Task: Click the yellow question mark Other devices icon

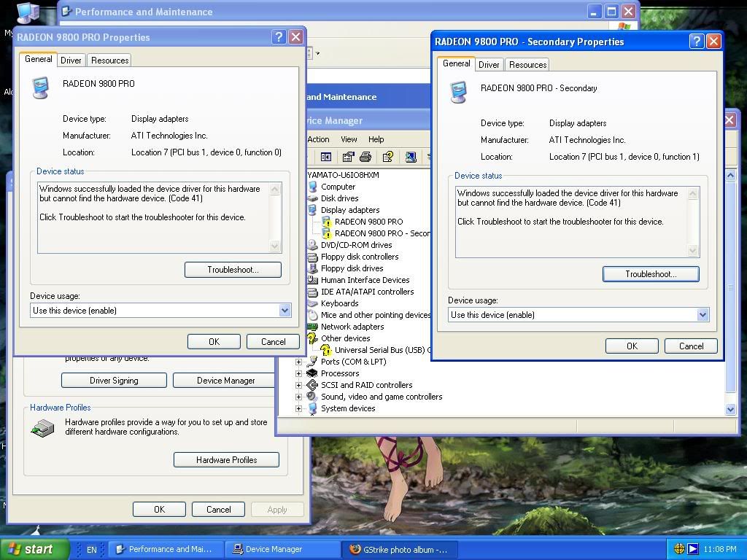Action: click(x=312, y=338)
